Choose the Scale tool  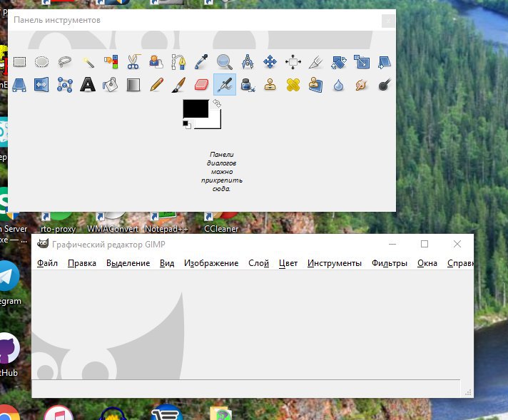click(362, 61)
